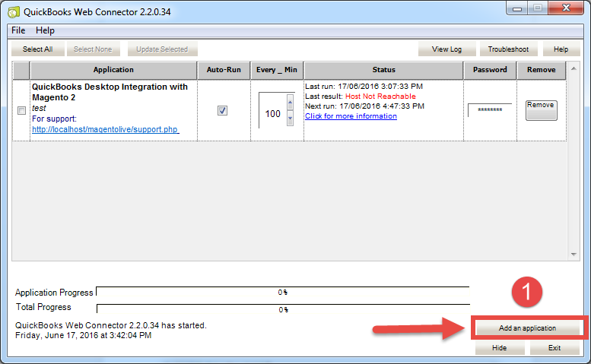The height and width of the screenshot is (364, 591).
Task: Click the Select All button
Action: (x=37, y=49)
